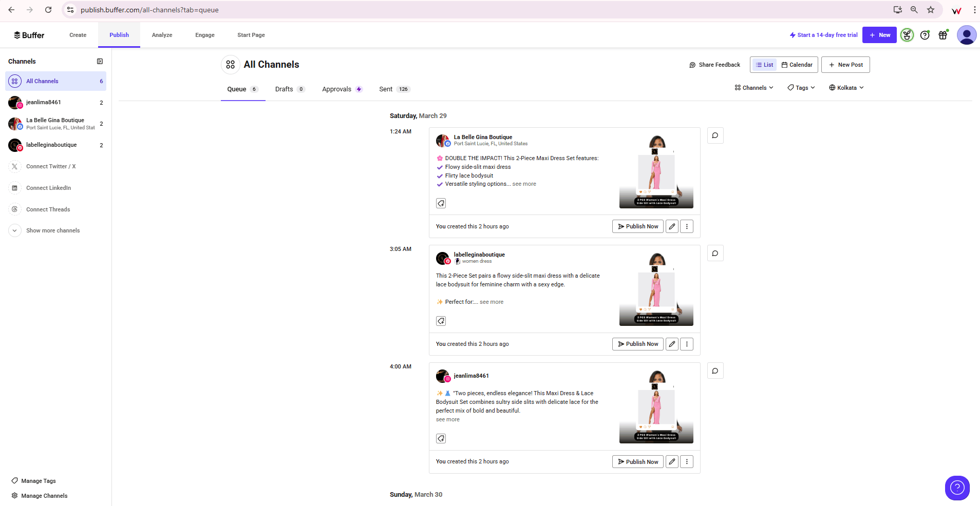The height and width of the screenshot is (506, 980).
Task: Edit the 4:00 AM post with pencil icon
Action: pyautogui.click(x=672, y=461)
